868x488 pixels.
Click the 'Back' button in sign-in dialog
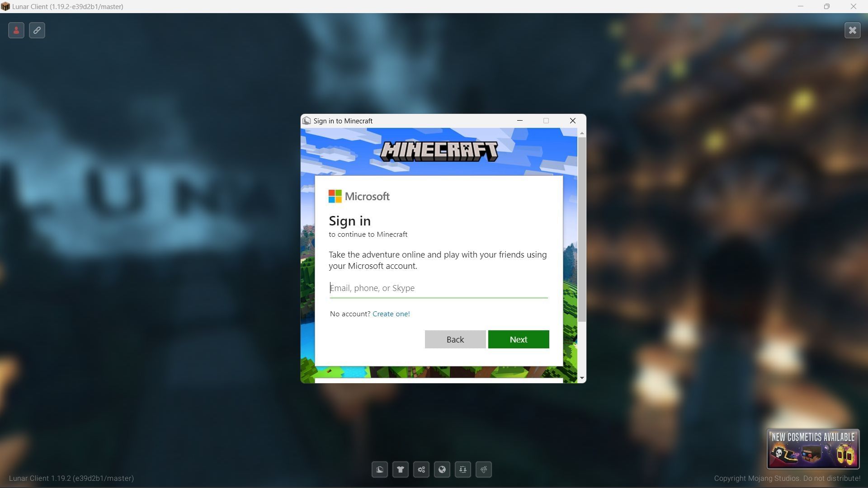455,338
